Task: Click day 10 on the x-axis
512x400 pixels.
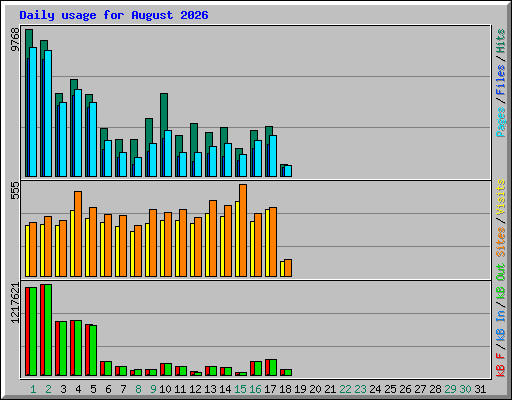Action: coord(165,389)
